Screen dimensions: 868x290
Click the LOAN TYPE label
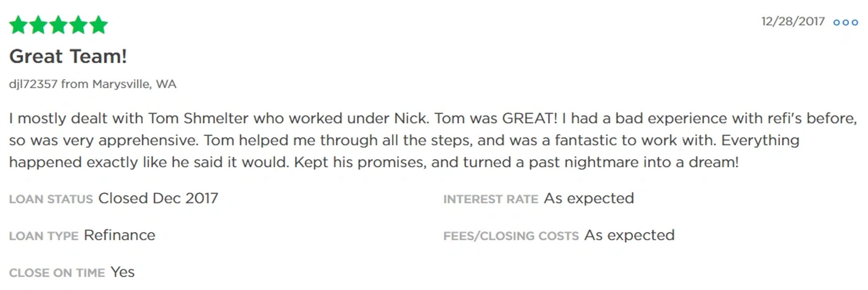click(x=44, y=236)
